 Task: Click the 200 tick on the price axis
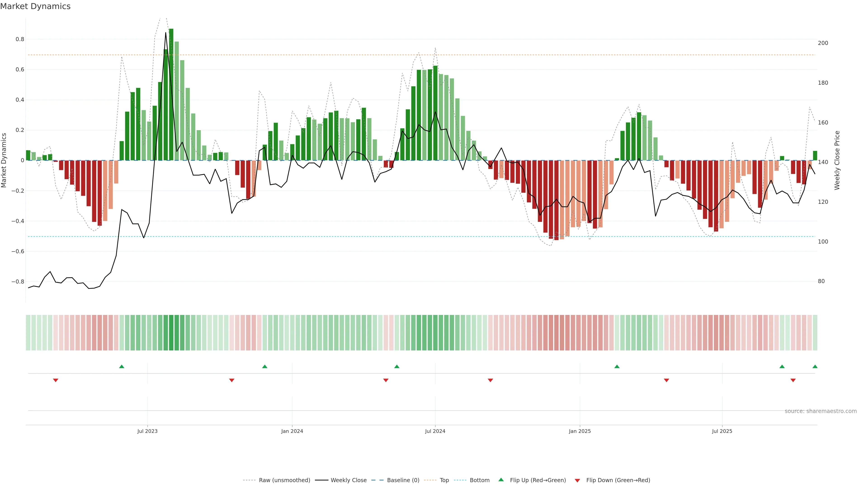(x=823, y=43)
